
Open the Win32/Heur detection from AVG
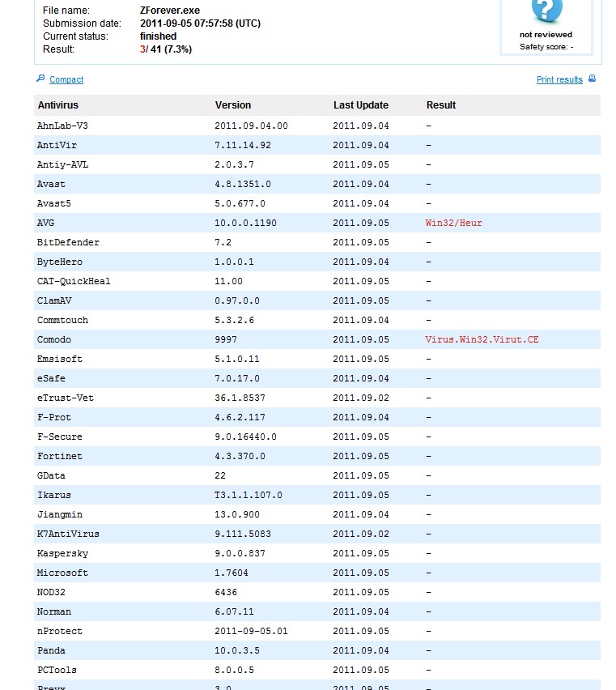point(452,223)
